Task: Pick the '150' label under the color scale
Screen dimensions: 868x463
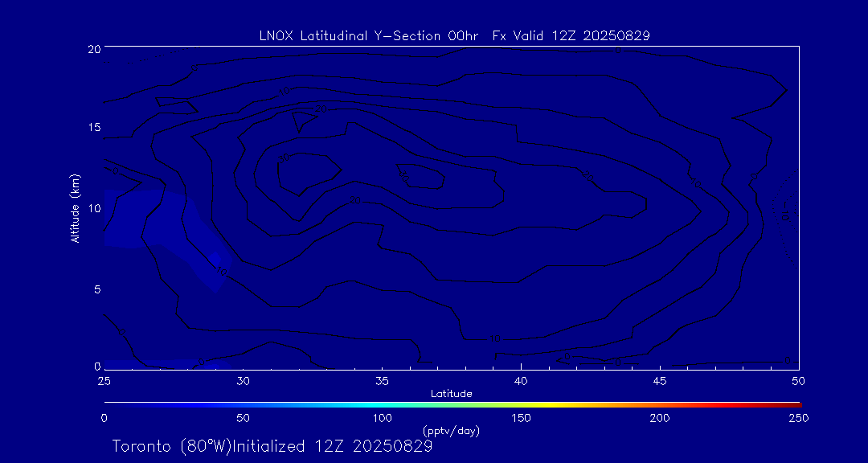Action: coord(521,418)
